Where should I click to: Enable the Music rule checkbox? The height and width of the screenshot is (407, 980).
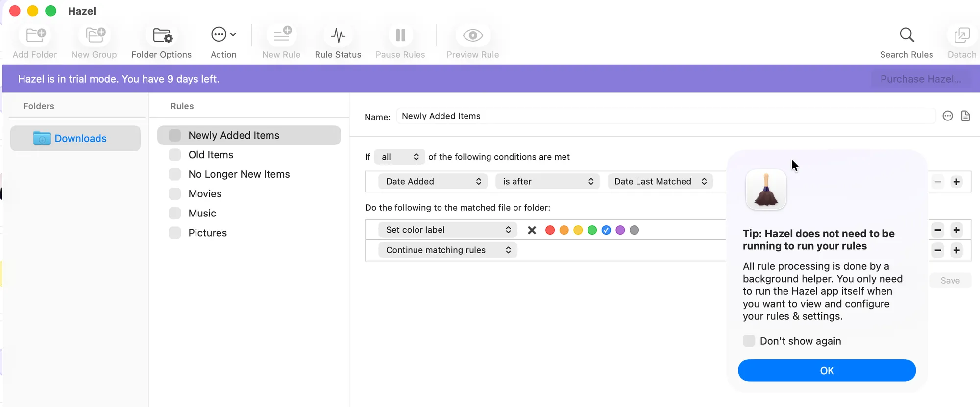175,213
